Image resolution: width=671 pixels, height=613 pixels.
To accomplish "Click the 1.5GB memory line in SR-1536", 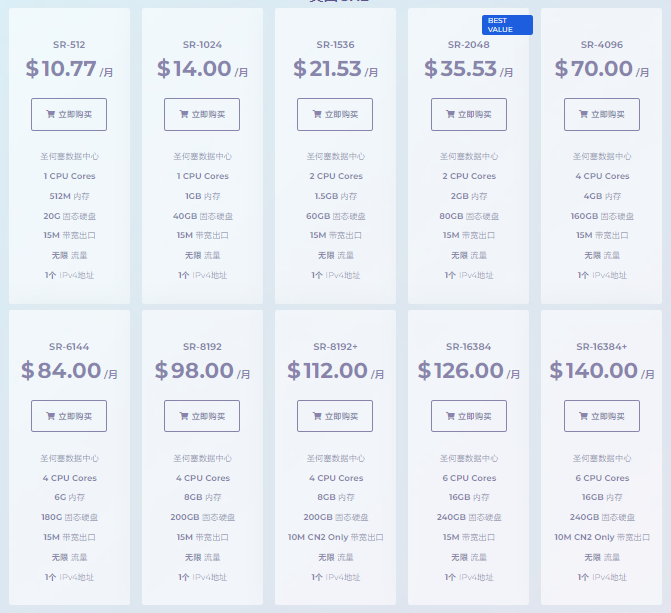I will 336,196.
